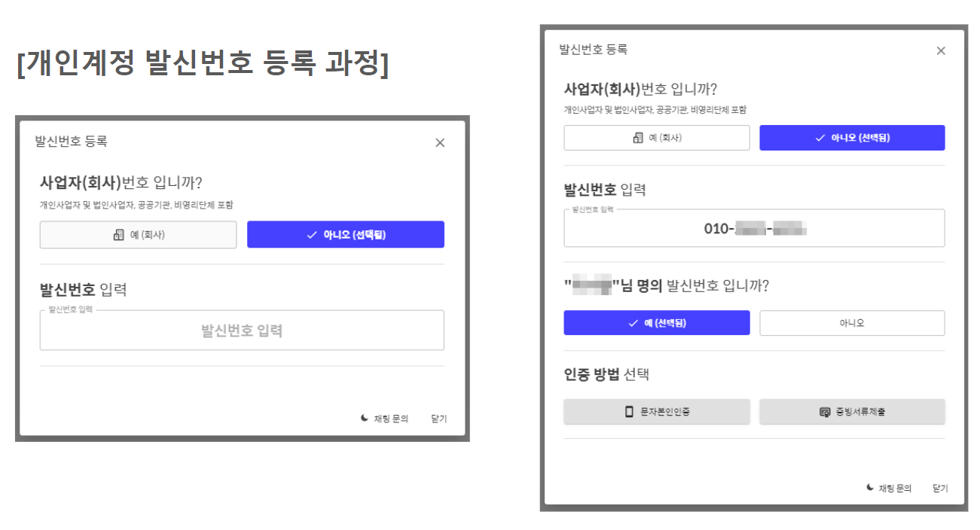Click the moon icon beside 채팅 문의 in right dialog
The width and height of the screenshot is (980, 530).
point(869,488)
